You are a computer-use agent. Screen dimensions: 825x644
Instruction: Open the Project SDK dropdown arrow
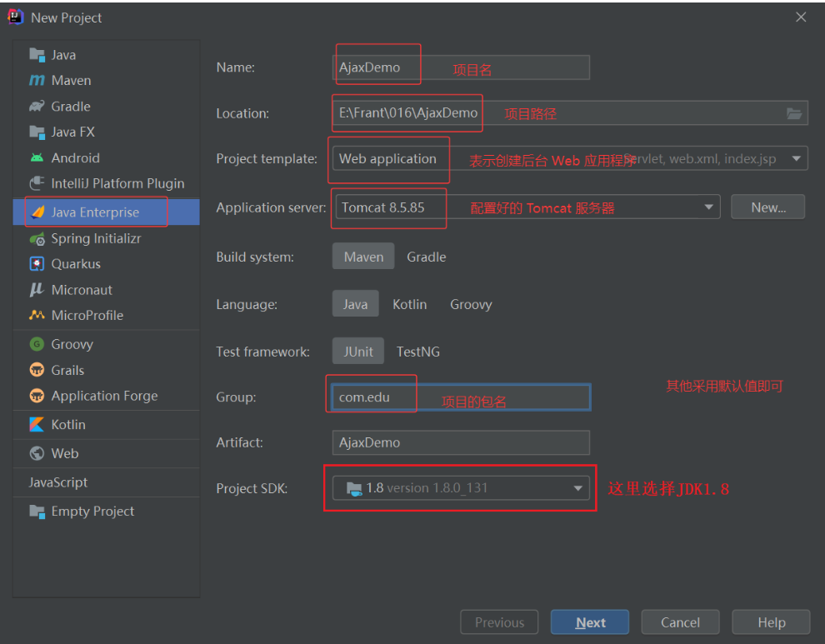(x=577, y=488)
